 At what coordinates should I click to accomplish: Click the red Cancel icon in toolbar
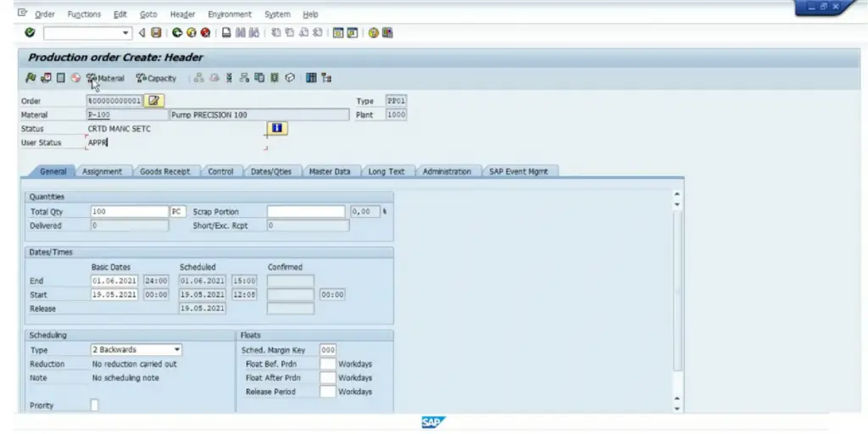pos(205,33)
